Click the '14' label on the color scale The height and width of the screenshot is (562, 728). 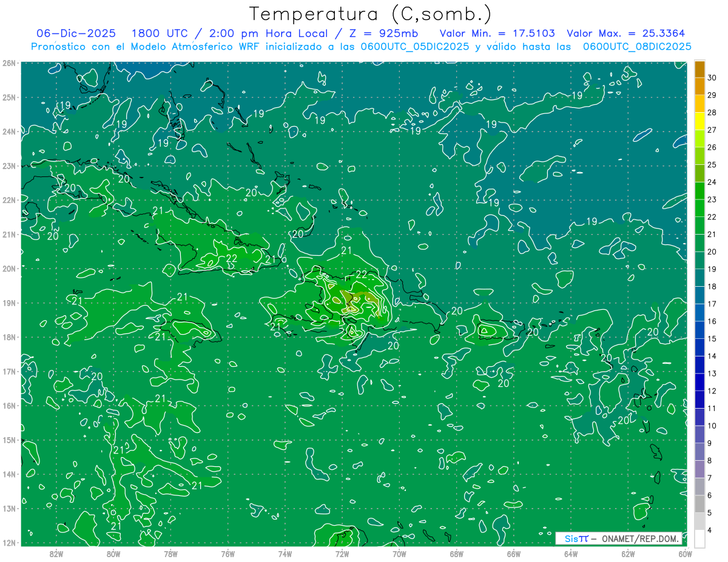[x=712, y=356]
